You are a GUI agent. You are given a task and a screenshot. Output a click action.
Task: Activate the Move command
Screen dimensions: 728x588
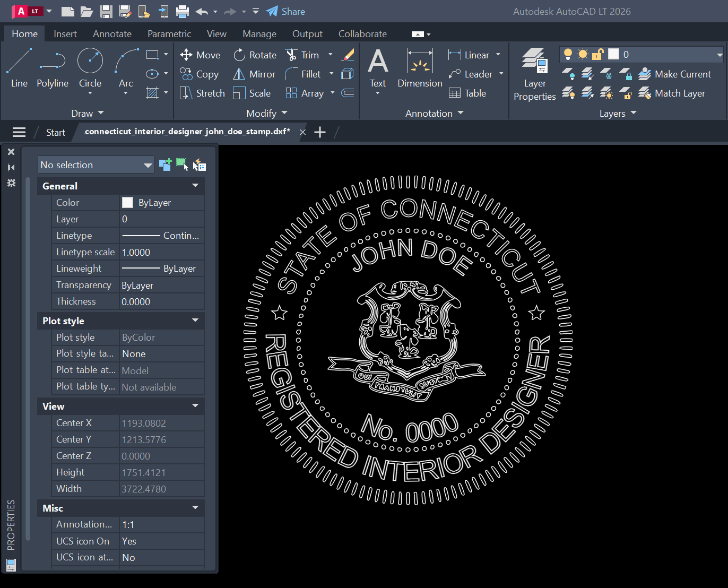coord(200,55)
